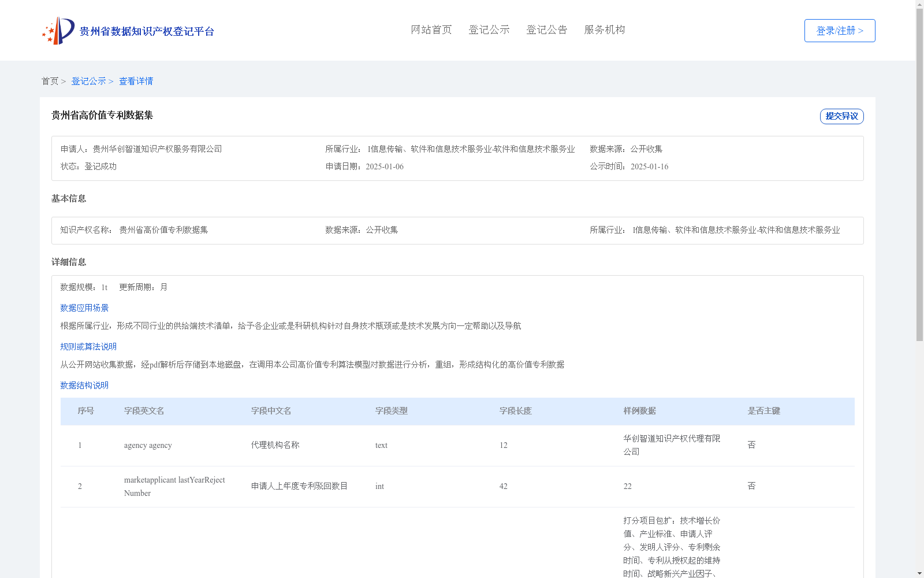
Task: Click 登记公示 breadcrumb link
Action: (88, 81)
